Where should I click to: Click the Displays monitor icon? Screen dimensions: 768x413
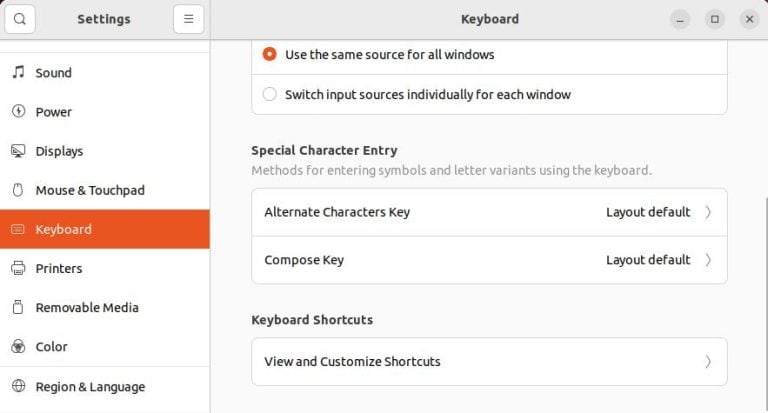(x=18, y=151)
